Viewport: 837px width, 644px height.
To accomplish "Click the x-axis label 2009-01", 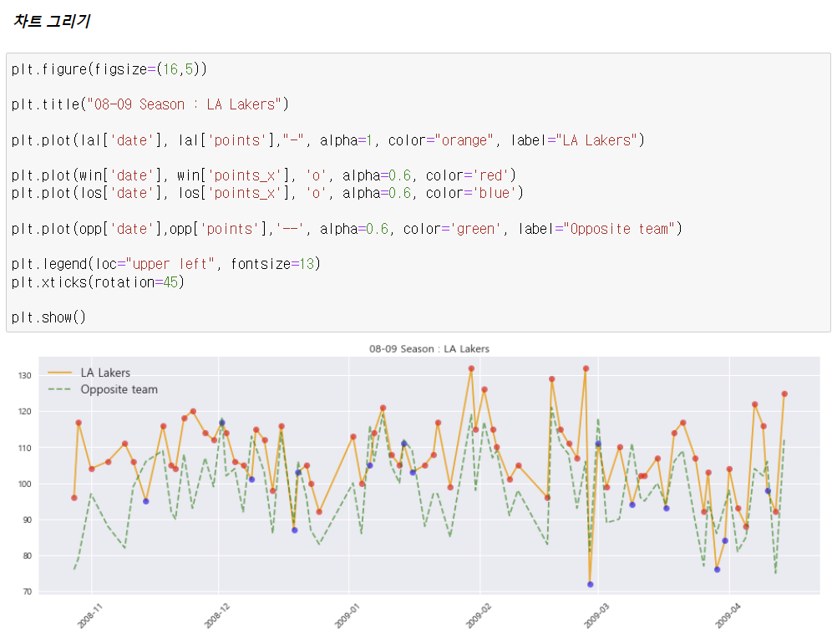I will [347, 616].
